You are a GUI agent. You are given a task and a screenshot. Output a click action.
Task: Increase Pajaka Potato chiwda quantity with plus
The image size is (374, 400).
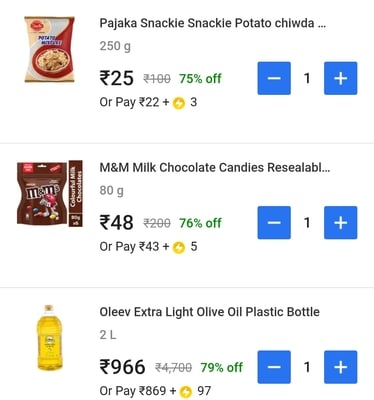[340, 78]
